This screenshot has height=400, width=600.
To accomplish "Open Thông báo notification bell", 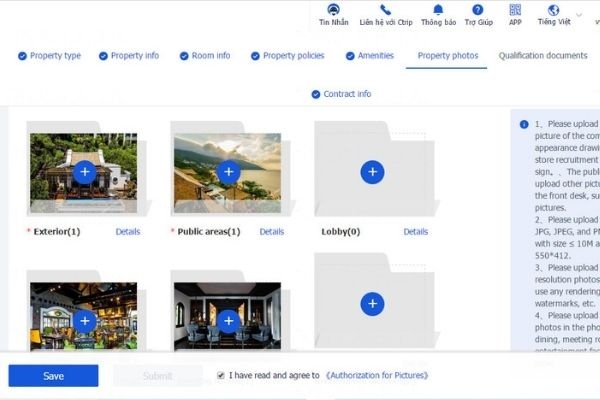I will pyautogui.click(x=438, y=10).
